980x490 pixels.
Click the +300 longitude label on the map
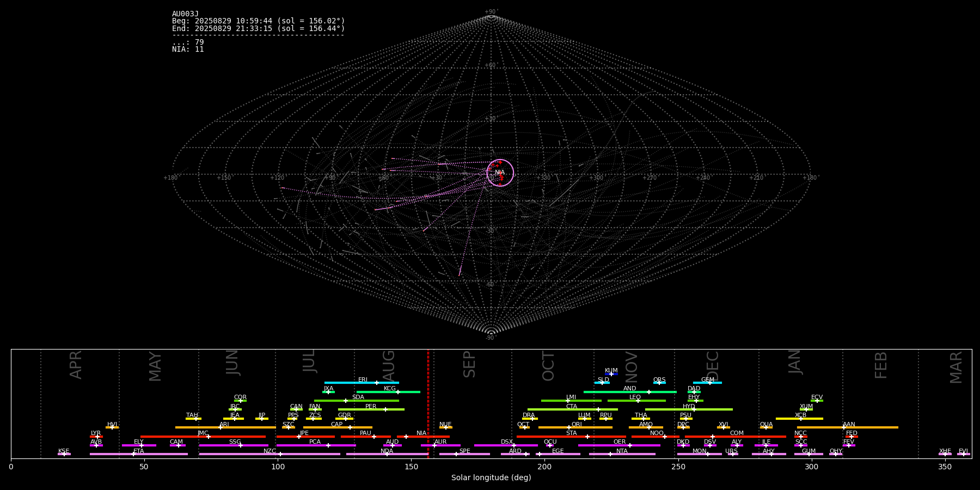(x=596, y=177)
